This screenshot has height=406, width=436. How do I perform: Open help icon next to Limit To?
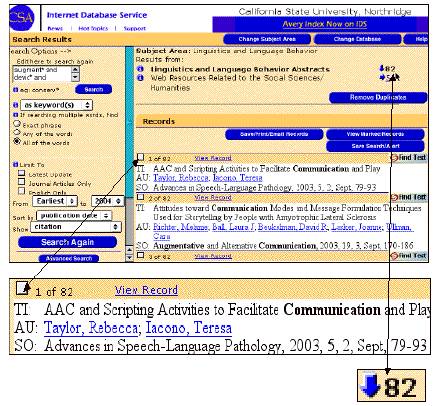15,164
